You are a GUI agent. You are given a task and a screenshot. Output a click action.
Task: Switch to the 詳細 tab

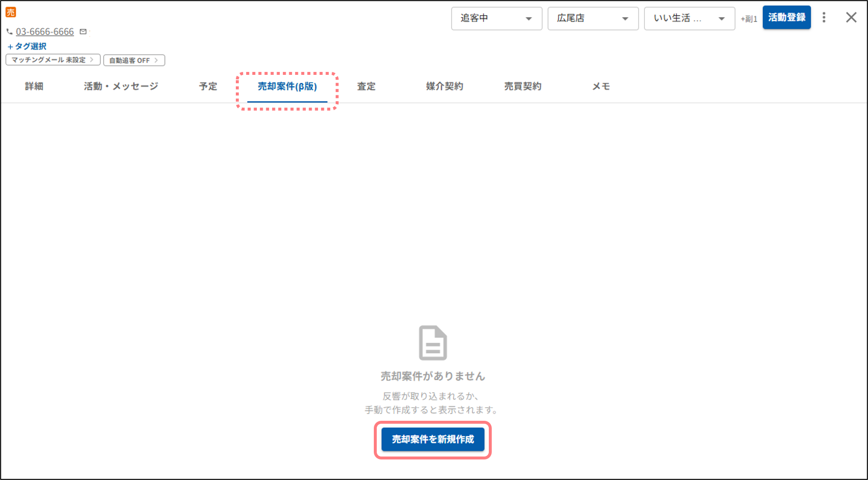pos(34,87)
